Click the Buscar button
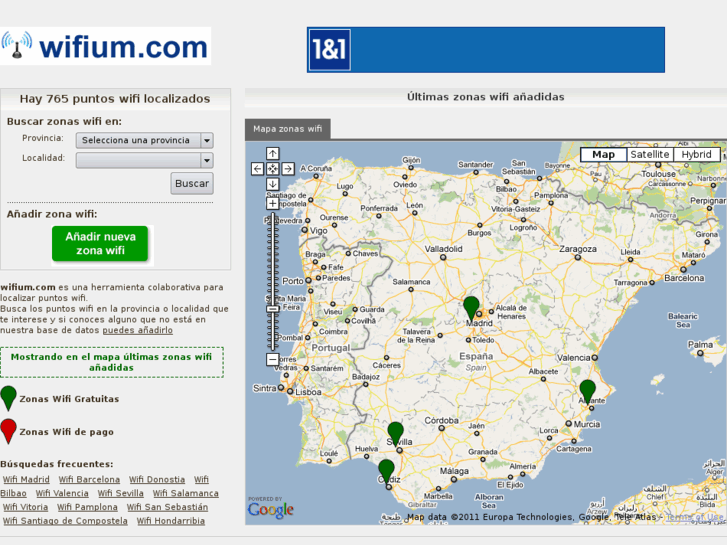The width and height of the screenshot is (727, 545). pyautogui.click(x=192, y=184)
